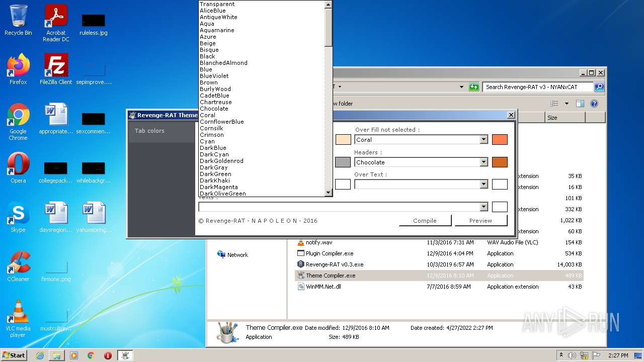
Task: Select the notify.wav file row
Action: point(439,242)
